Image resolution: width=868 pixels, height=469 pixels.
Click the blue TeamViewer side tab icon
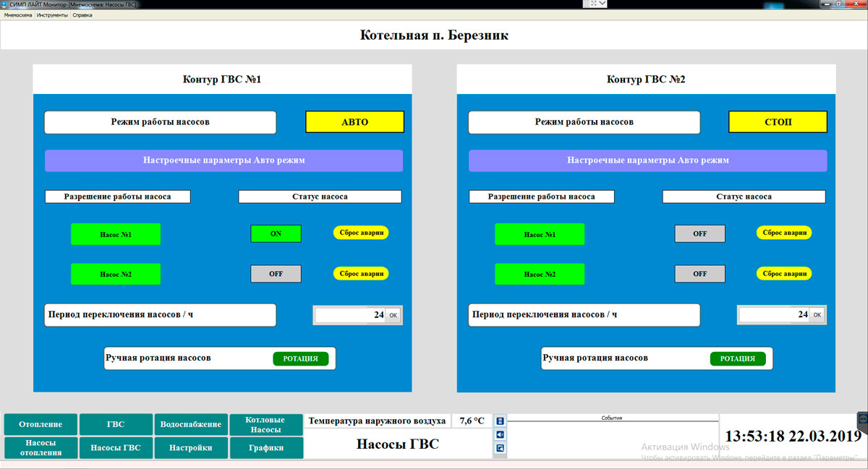coord(862,419)
